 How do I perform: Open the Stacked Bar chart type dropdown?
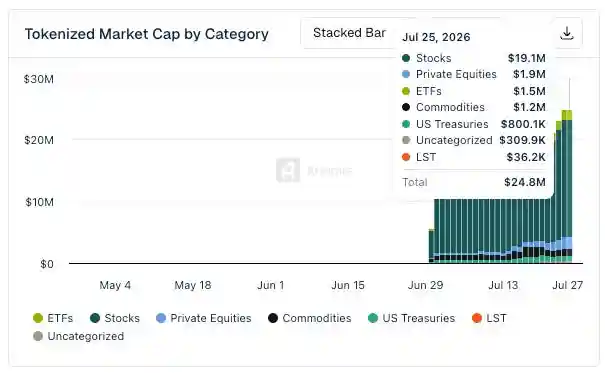pos(349,33)
